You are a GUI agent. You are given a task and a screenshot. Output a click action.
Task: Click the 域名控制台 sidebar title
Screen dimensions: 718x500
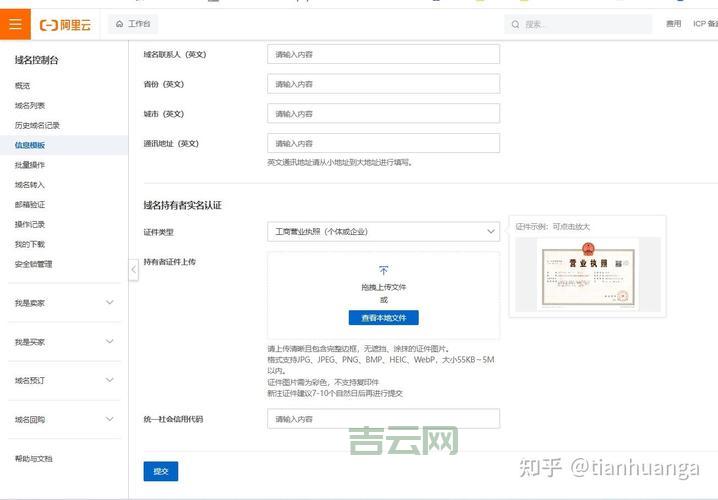(36, 60)
